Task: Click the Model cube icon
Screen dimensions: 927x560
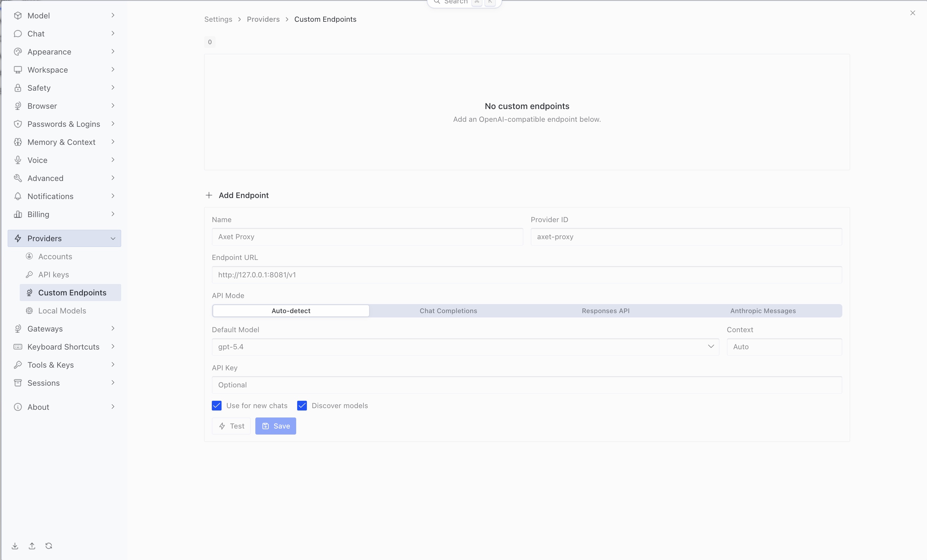Action: pyautogui.click(x=18, y=15)
